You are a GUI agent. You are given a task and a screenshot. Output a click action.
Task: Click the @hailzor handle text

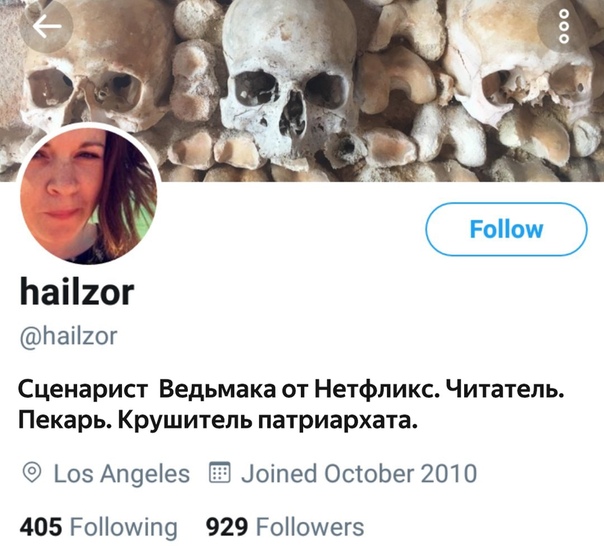pos(68,336)
